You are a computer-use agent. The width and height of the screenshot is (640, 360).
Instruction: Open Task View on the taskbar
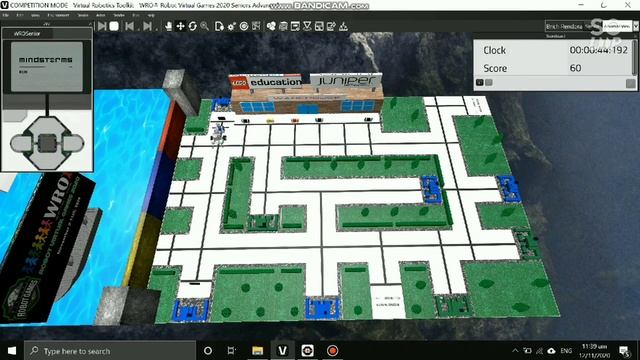point(231,351)
